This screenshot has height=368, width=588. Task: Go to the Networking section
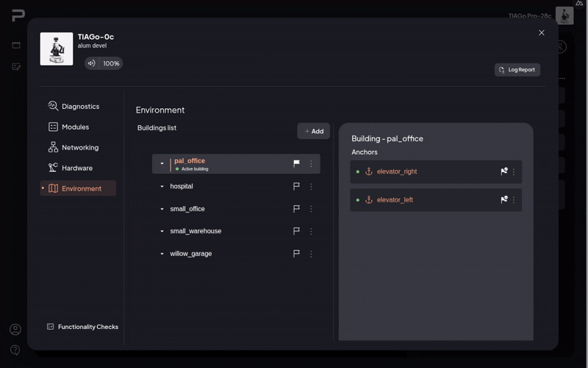pyautogui.click(x=73, y=147)
